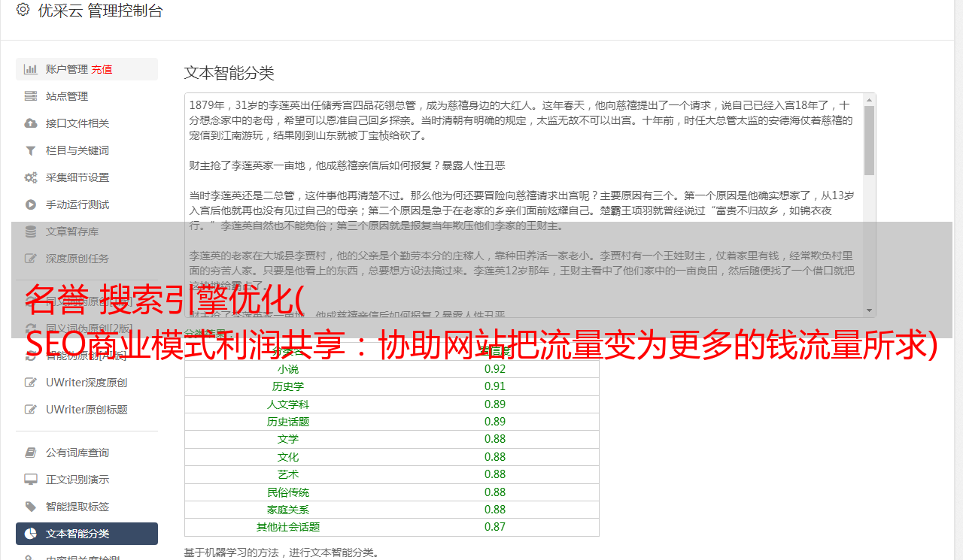Click the monitor icon for 正文识别演示
Screen dimensions: 963x560
[30, 480]
